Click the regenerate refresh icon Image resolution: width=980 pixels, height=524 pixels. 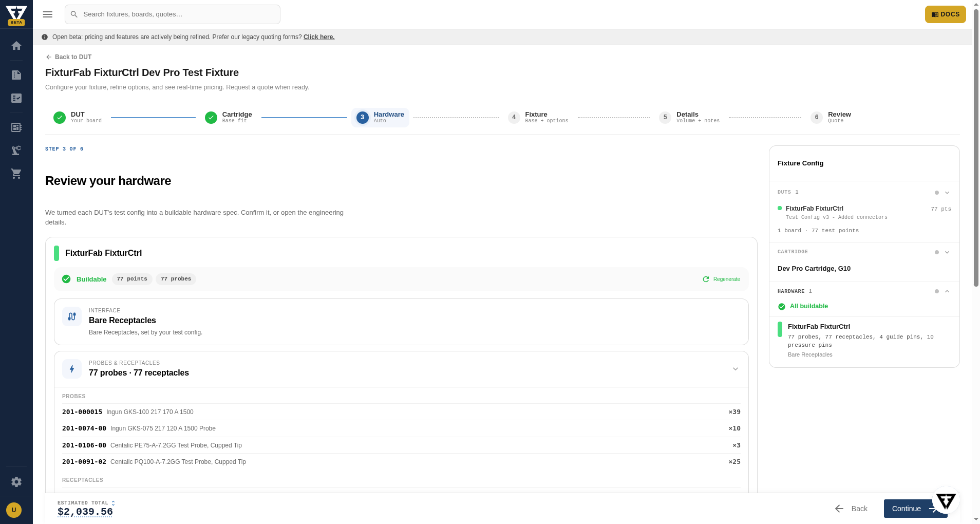pos(706,279)
